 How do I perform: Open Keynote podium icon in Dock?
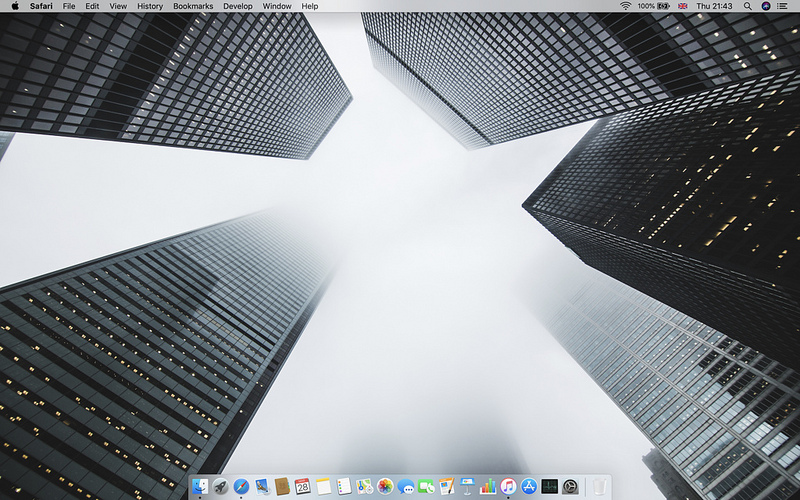pyautogui.click(x=467, y=486)
